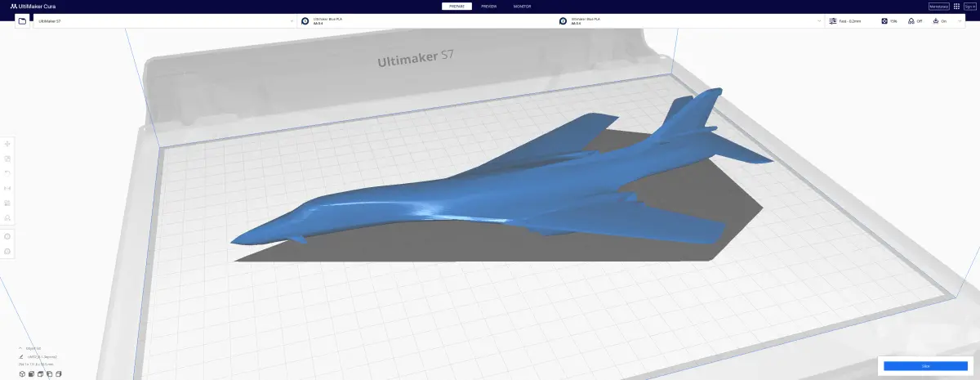This screenshot has height=380, width=980.
Task: Click the support Off icon
Action: click(x=911, y=21)
